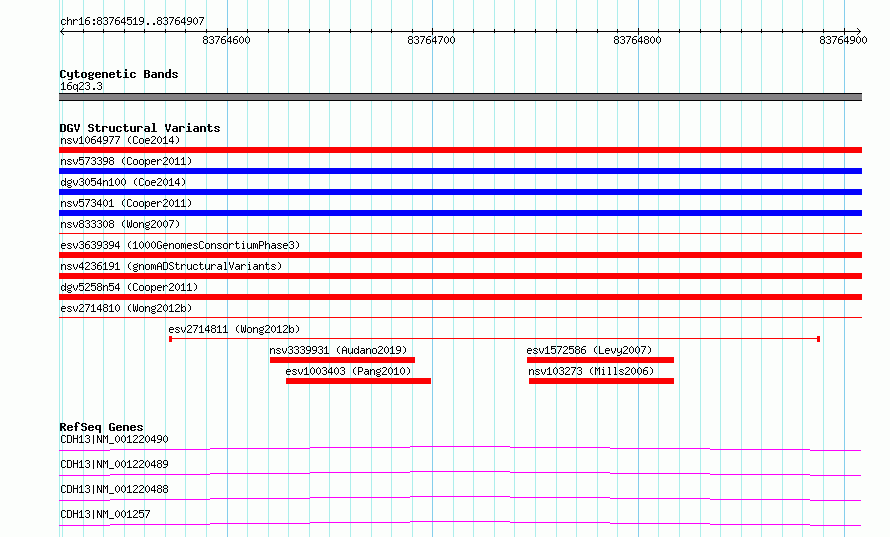890x537 pixels.
Task: Click the esv2714810 (Wong2012b) label
Action: (x=126, y=308)
